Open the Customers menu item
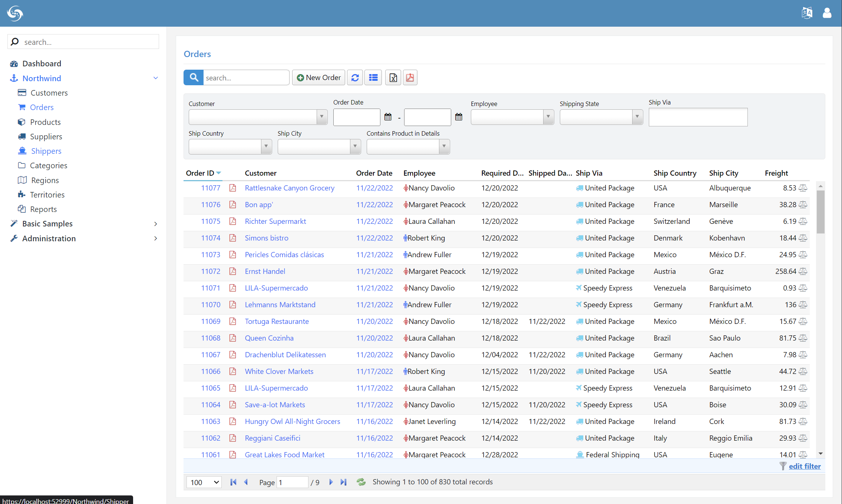The width and height of the screenshot is (842, 504). (49, 93)
